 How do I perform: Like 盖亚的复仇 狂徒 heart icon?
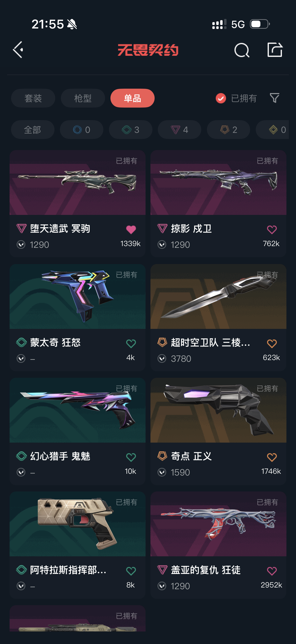[x=272, y=571]
